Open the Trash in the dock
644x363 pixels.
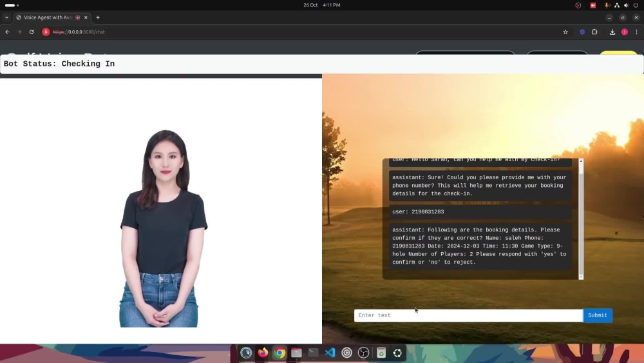[381, 353]
